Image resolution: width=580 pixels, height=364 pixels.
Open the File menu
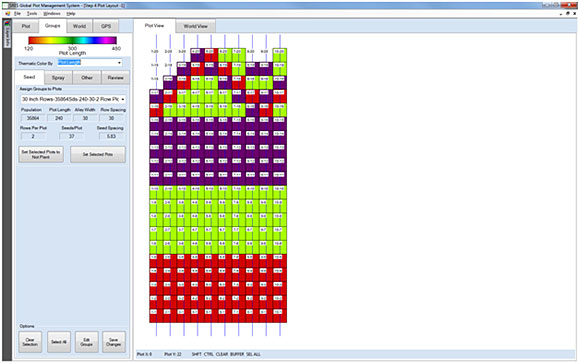coord(17,14)
